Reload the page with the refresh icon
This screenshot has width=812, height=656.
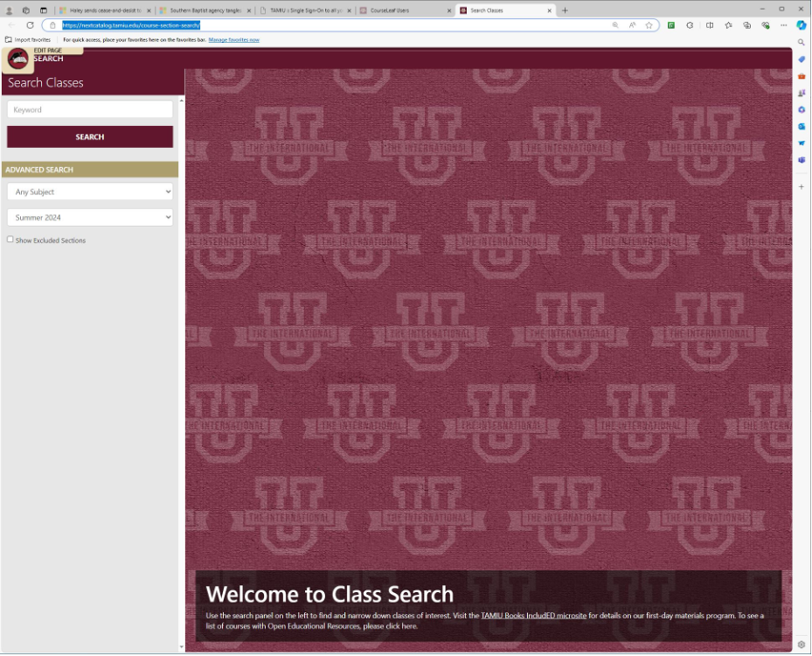click(30, 24)
